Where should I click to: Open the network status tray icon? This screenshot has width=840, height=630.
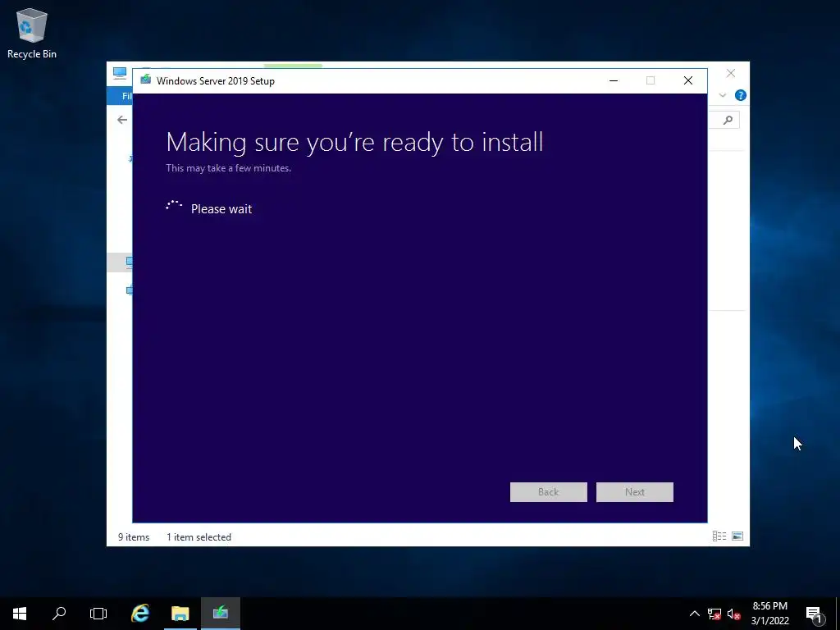pyautogui.click(x=714, y=614)
